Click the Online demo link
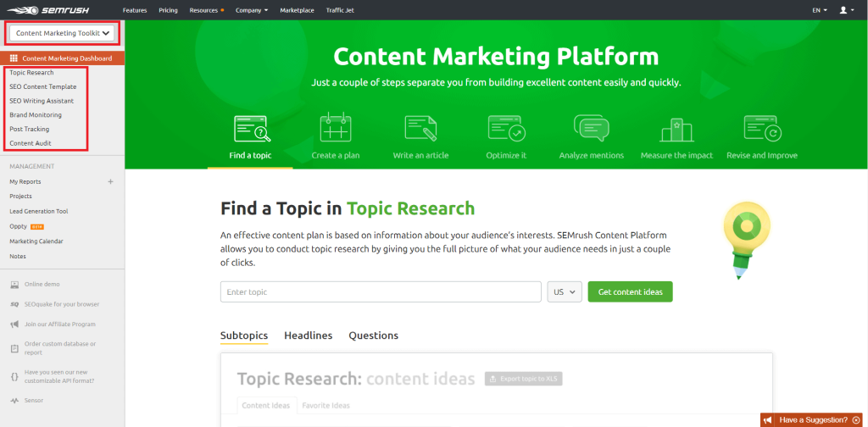 [x=42, y=285]
